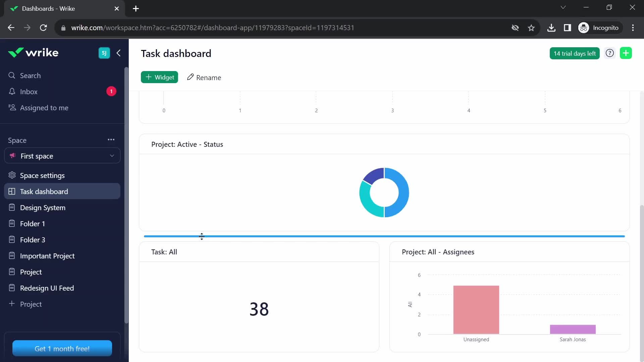Drag the dashboard resize slider handle
This screenshot has height=362, width=644.
(202, 236)
